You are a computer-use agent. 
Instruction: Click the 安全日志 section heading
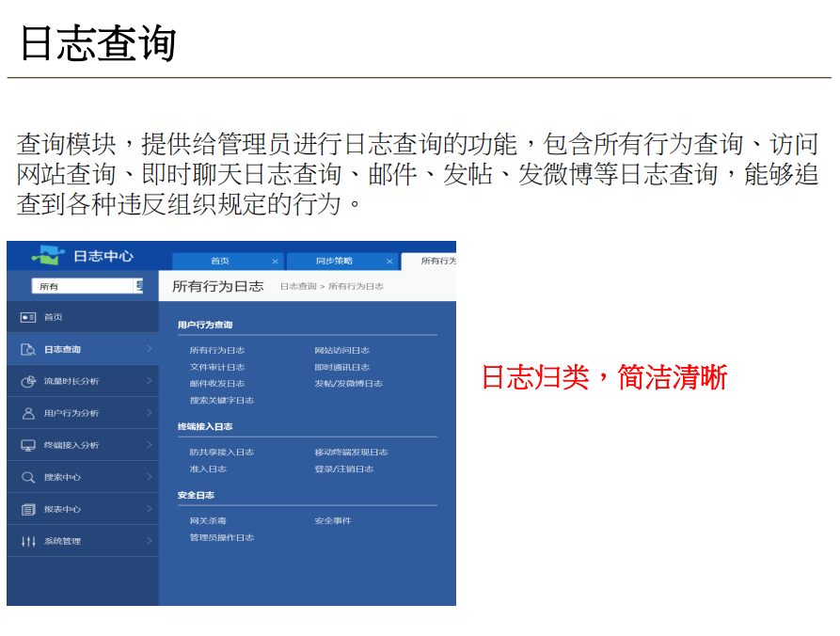[196, 495]
